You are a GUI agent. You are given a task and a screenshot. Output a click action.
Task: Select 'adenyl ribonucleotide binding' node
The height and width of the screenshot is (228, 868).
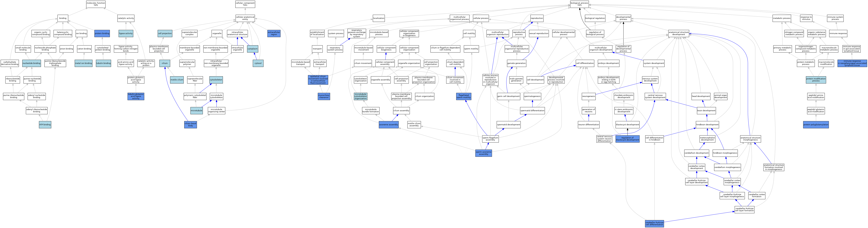point(37,111)
